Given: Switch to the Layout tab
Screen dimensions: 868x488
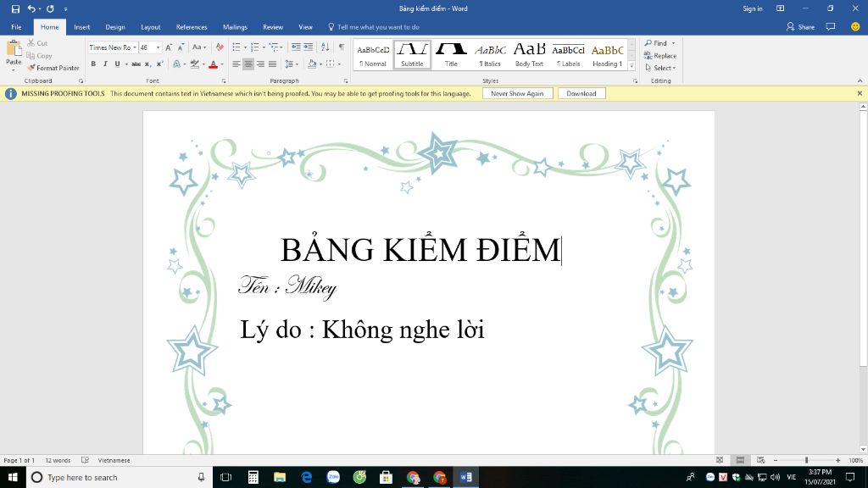Looking at the screenshot, I should pos(151,27).
